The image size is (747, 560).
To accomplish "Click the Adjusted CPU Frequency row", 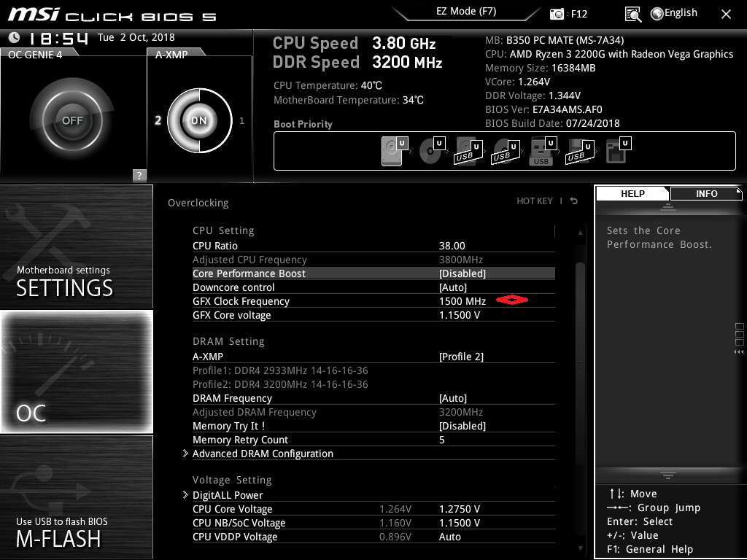I will 373,260.
